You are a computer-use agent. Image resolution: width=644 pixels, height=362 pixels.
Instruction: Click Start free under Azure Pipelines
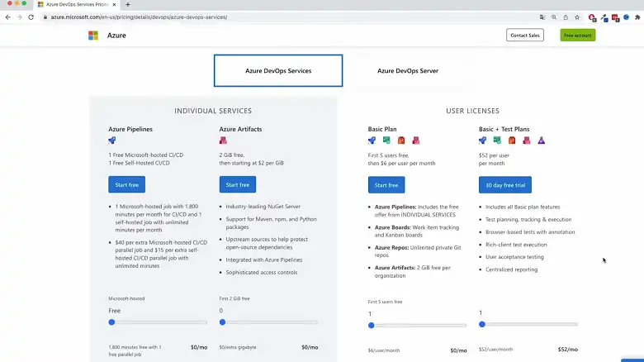127,184
